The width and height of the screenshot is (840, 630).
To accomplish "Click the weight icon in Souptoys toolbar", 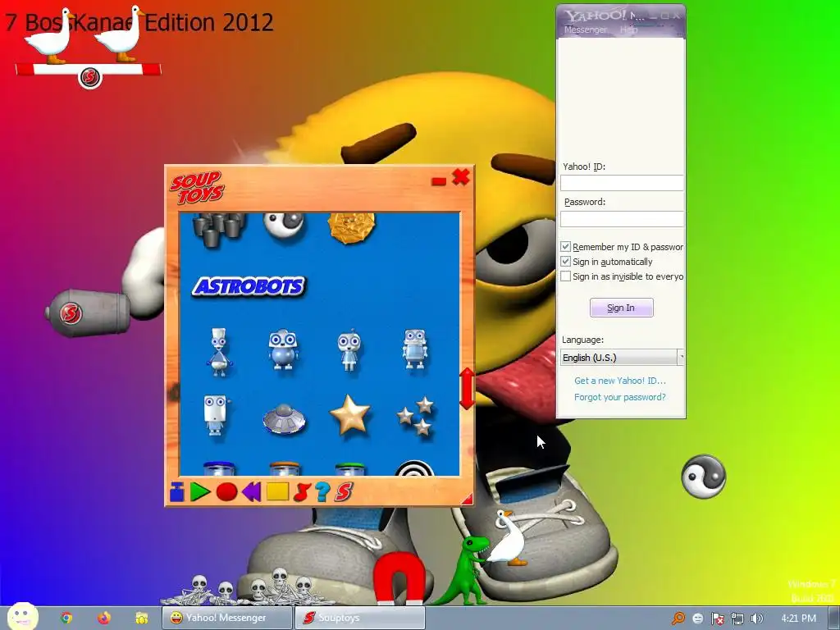I will coord(177,492).
